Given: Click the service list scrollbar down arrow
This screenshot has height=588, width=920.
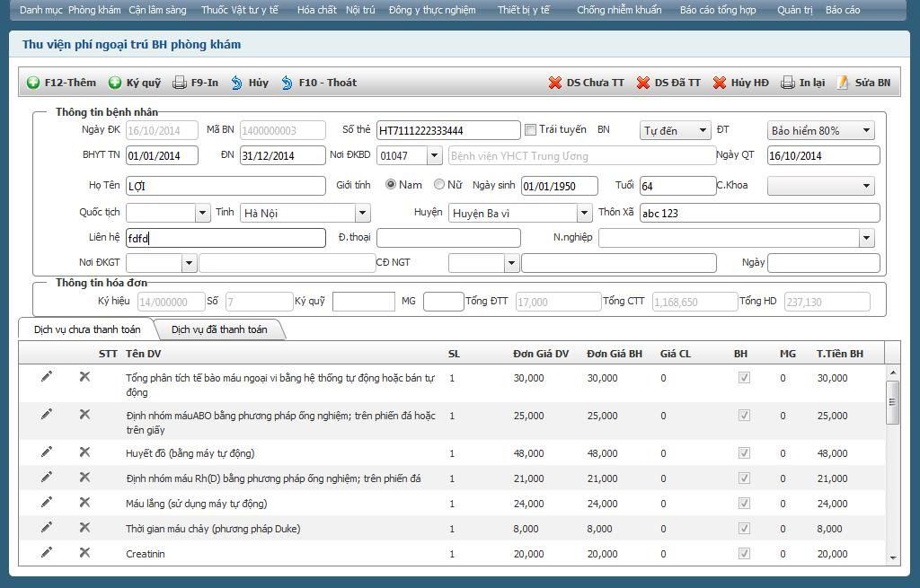Looking at the screenshot, I should (892, 558).
